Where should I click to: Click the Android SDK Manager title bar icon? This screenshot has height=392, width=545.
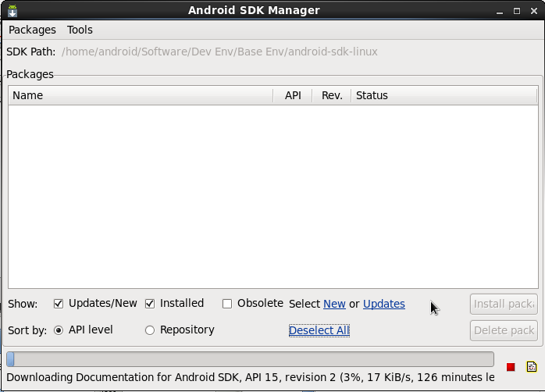[12, 11]
